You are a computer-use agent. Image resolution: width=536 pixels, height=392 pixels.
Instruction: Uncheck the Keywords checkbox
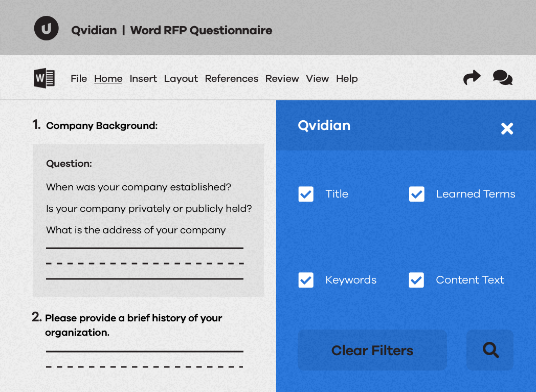(x=306, y=280)
